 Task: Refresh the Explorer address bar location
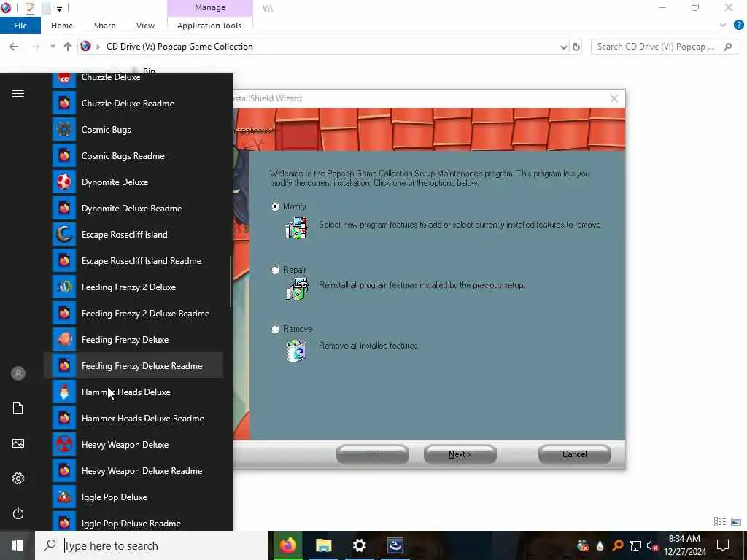click(576, 47)
